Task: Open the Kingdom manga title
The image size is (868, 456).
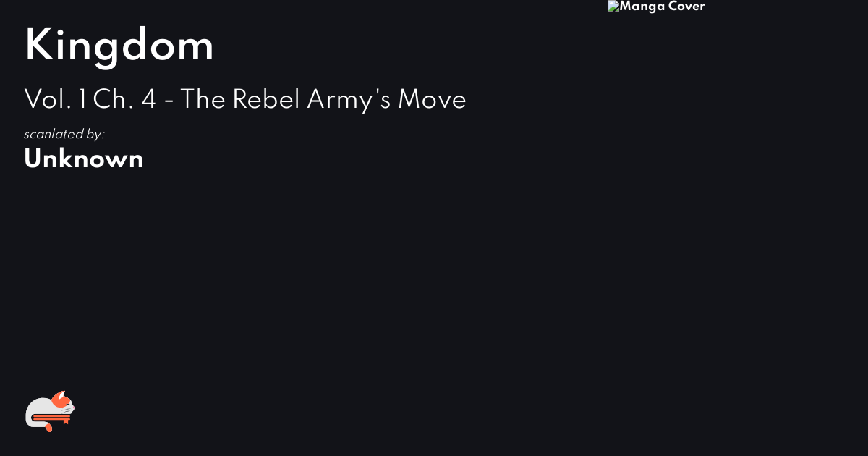Action: click(119, 45)
